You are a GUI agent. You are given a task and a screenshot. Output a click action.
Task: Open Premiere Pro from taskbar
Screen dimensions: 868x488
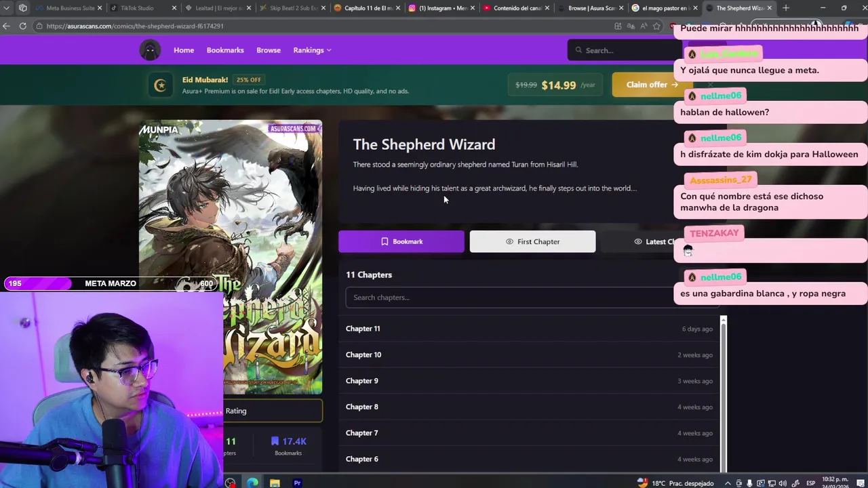point(297,483)
